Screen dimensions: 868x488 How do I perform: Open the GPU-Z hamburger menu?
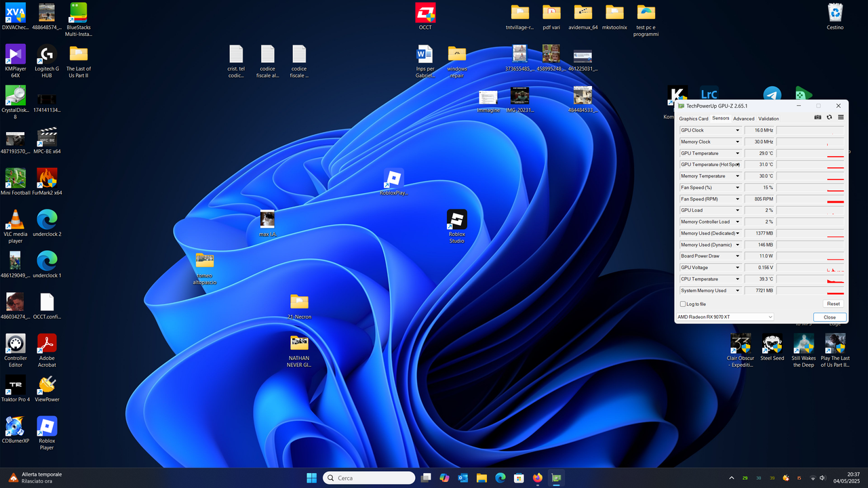coord(840,117)
